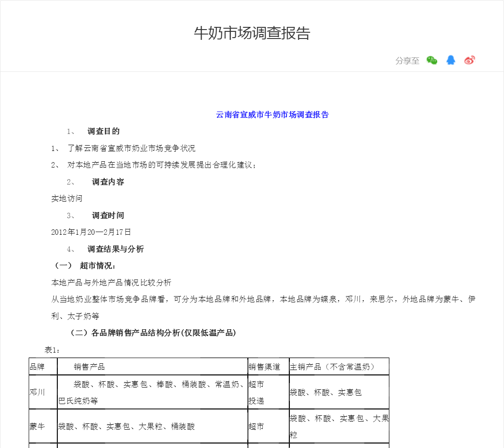504x448 pixels.
Task: Click the date range 2012年1月20—2月17日
Action: (x=91, y=232)
